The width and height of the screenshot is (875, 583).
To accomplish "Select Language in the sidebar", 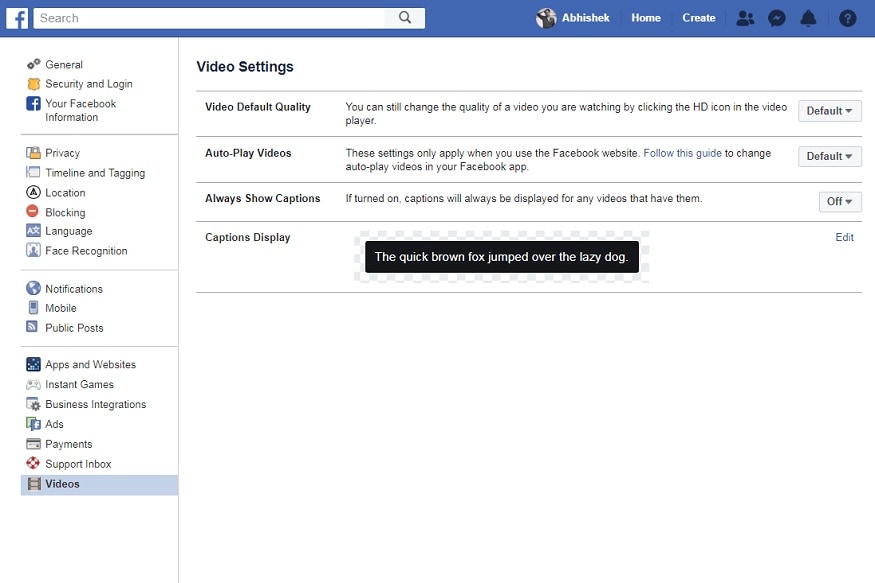I will [69, 231].
